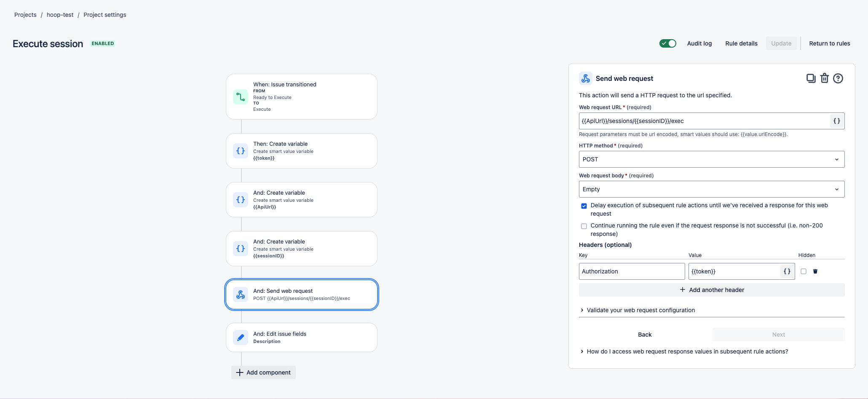Expand Validate your web request configuration
868x399 pixels.
(640, 310)
